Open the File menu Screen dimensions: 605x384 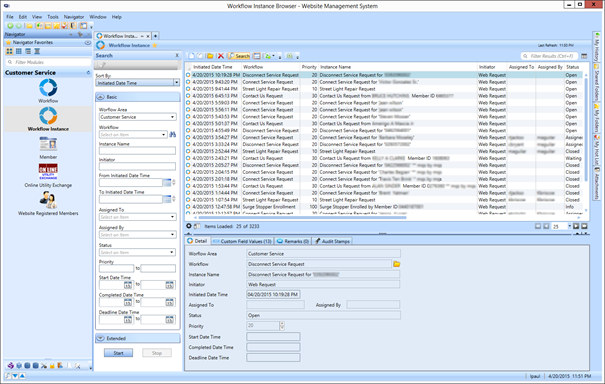[10, 17]
